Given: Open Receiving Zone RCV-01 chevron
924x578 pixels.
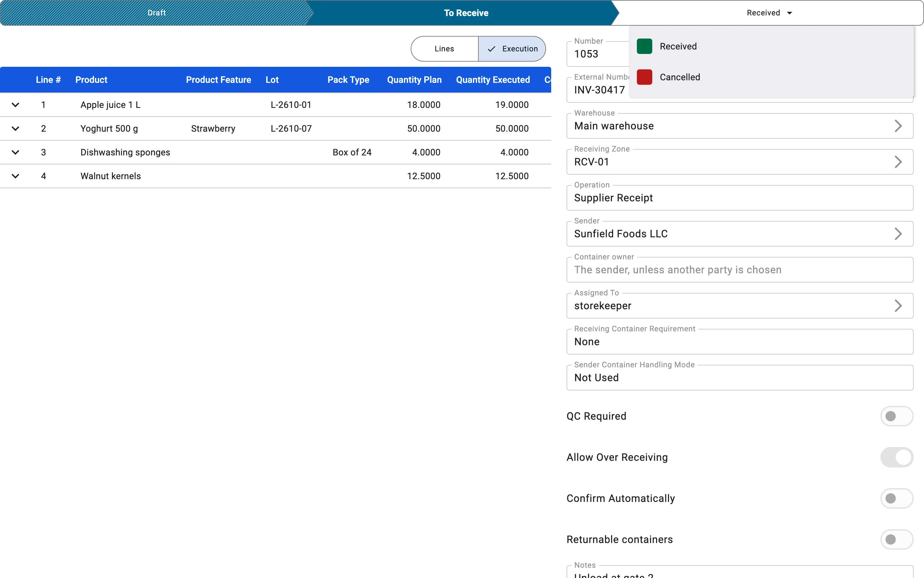Looking at the screenshot, I should (898, 162).
